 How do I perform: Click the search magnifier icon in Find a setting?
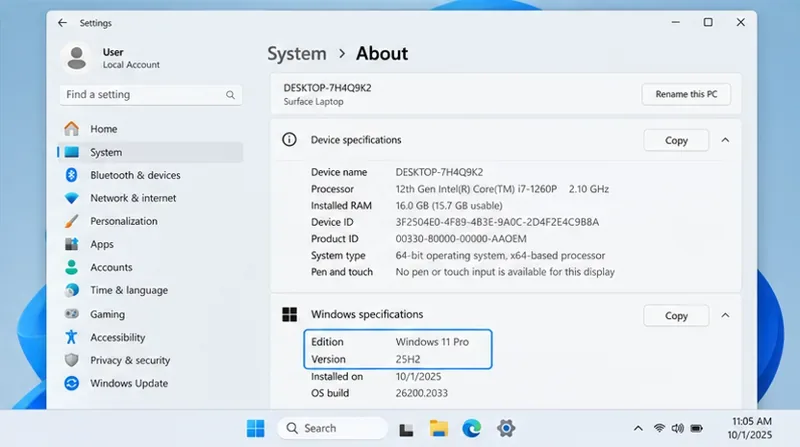coord(230,95)
